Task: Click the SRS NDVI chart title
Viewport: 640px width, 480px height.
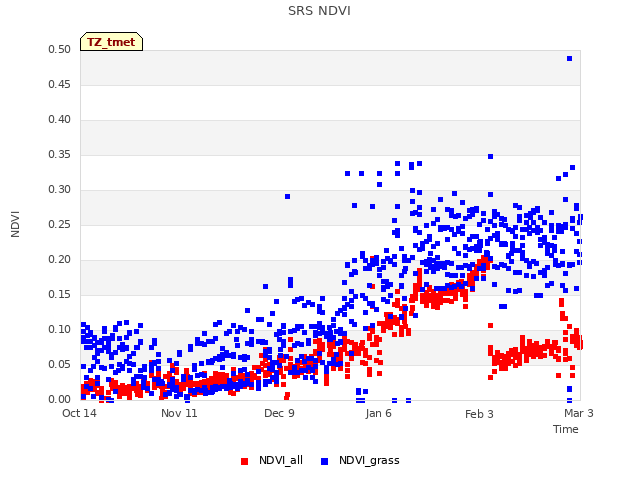Action: pos(319,11)
